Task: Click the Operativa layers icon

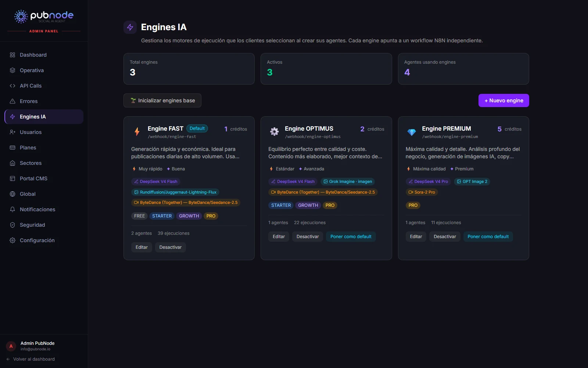Action: tap(12, 70)
